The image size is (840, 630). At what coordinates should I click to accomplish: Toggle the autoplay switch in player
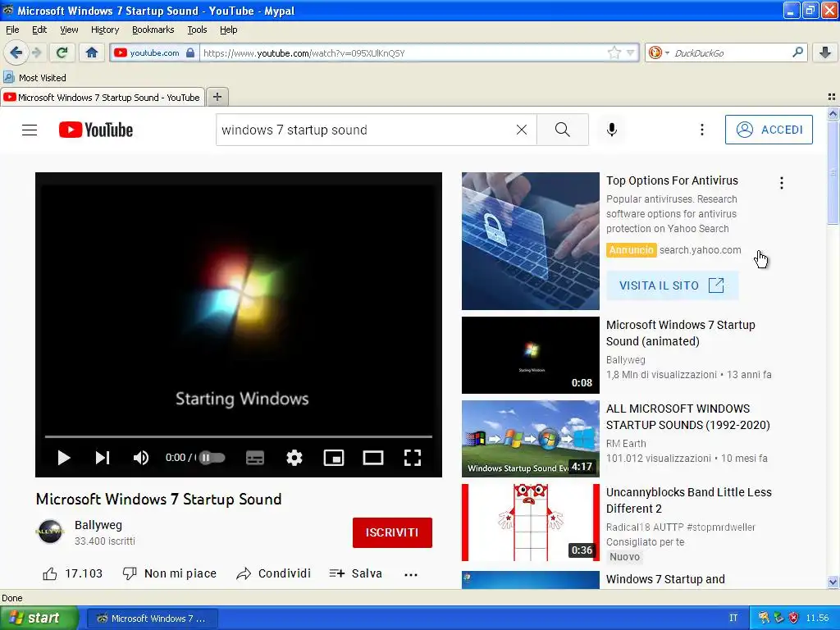point(212,458)
